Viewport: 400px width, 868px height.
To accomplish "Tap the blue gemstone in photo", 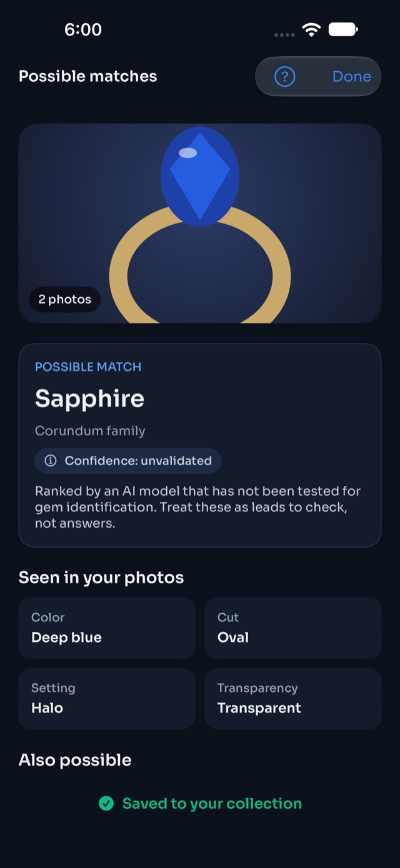I will click(200, 177).
